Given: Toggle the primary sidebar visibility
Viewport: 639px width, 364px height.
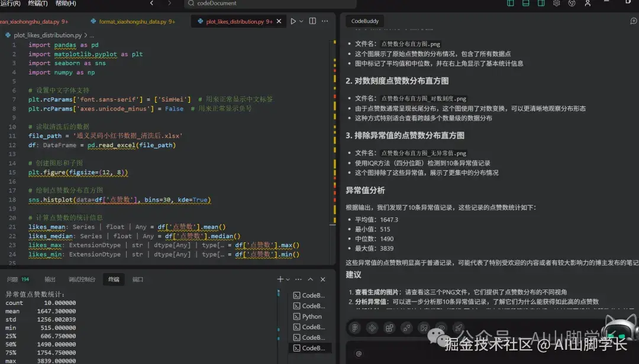Looking at the screenshot, I should coord(510,4).
